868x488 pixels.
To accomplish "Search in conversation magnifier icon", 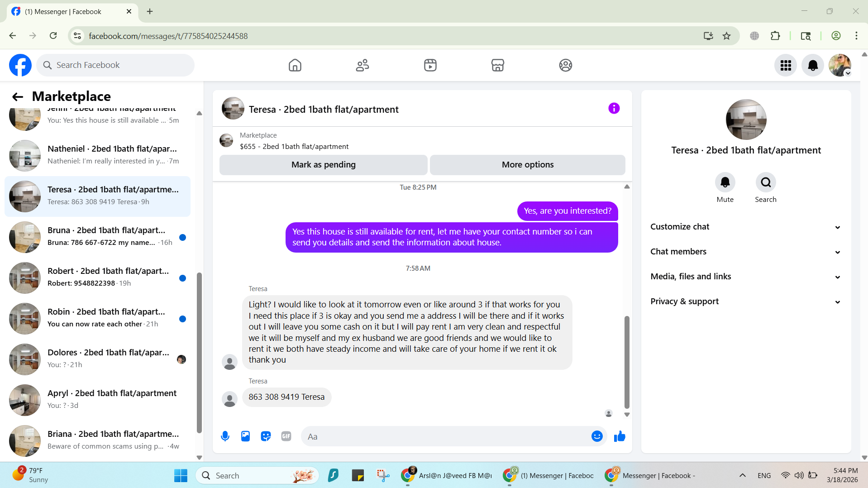I will click(x=766, y=182).
